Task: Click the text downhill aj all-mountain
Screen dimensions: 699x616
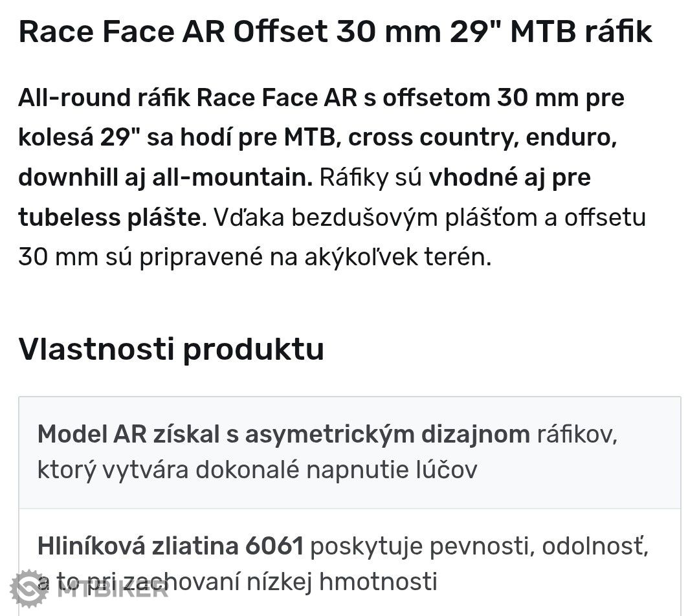Action: coord(166,177)
